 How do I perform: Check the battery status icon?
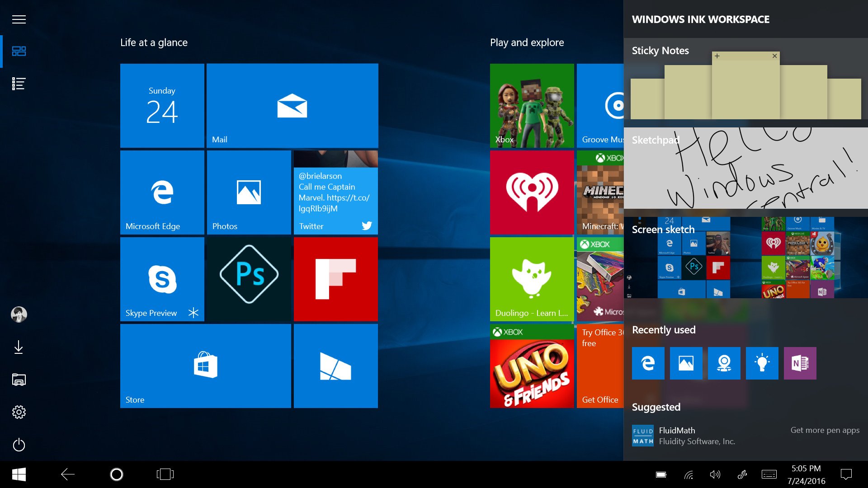click(x=661, y=474)
